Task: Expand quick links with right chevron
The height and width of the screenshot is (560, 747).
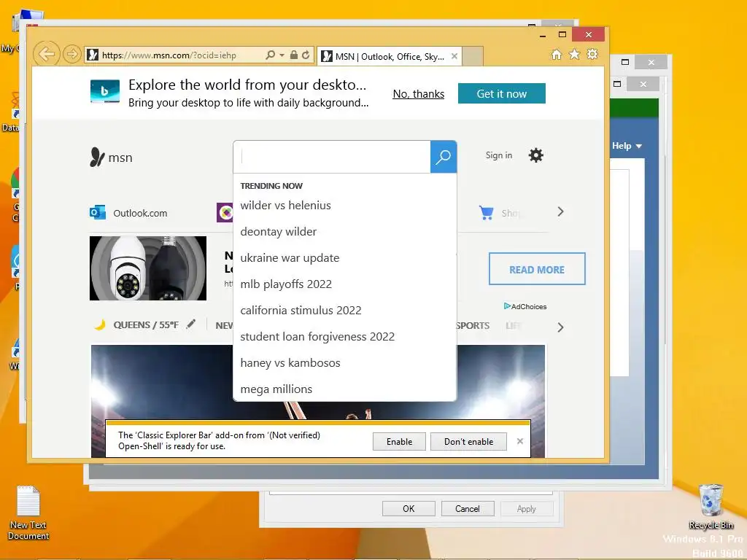Action: pos(560,211)
